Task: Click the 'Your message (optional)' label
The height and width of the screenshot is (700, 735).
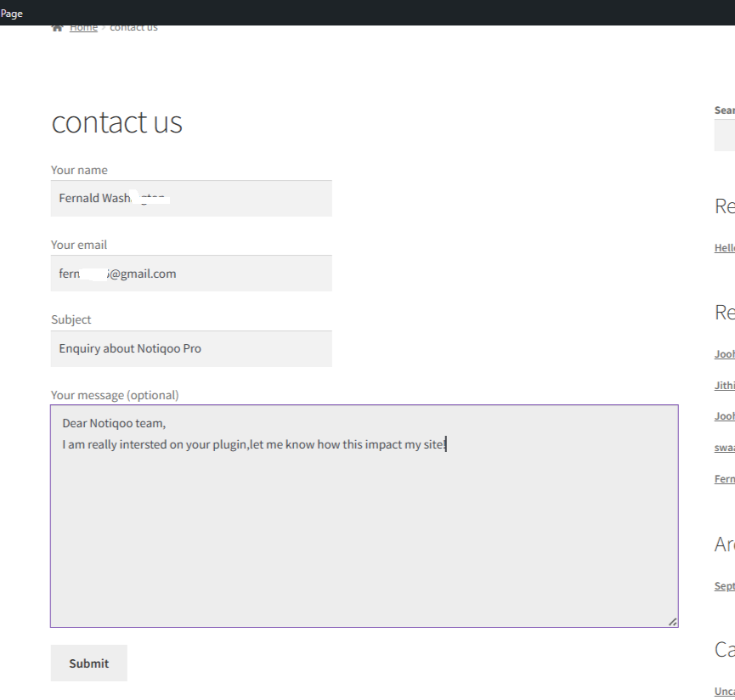Action: click(x=115, y=394)
